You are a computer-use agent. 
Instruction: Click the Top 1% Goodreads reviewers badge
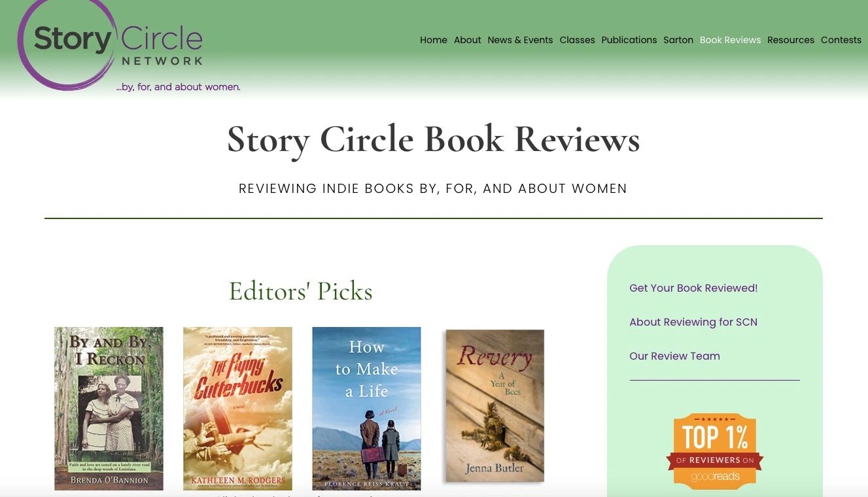(714, 451)
